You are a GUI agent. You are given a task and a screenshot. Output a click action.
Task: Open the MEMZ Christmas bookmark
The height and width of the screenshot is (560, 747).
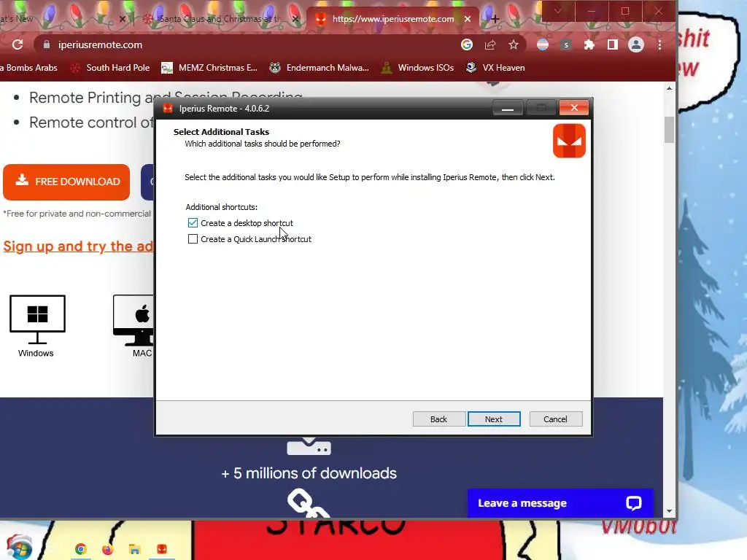pyautogui.click(x=209, y=68)
